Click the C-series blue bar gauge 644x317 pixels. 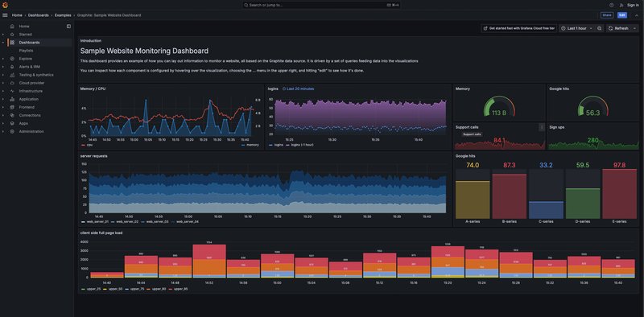pyautogui.click(x=546, y=210)
